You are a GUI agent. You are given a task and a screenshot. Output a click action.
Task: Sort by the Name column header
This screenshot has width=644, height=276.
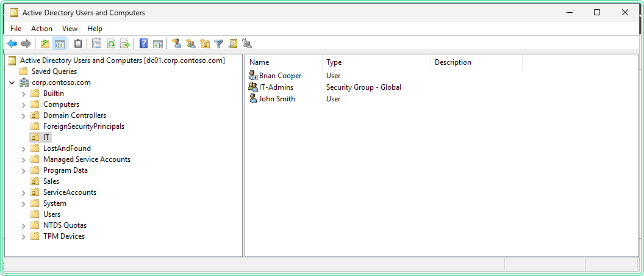pos(284,62)
